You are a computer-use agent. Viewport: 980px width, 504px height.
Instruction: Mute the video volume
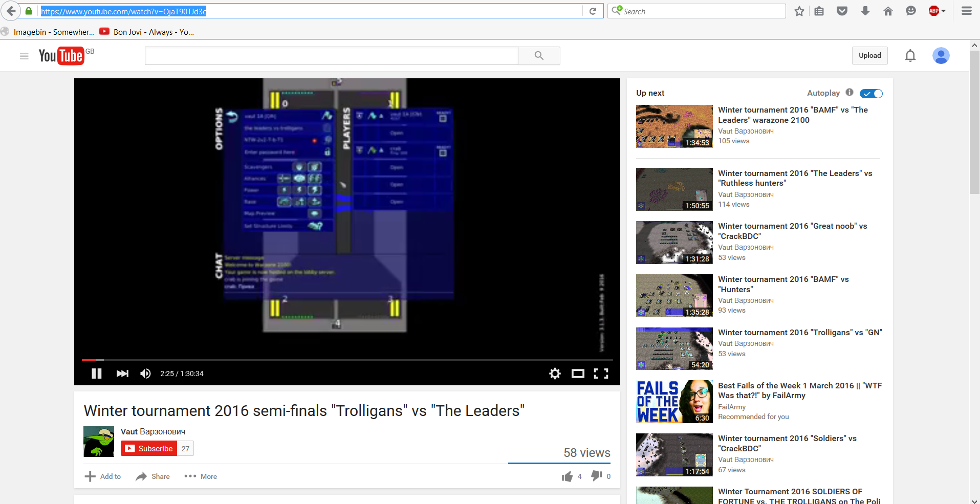[x=146, y=374]
